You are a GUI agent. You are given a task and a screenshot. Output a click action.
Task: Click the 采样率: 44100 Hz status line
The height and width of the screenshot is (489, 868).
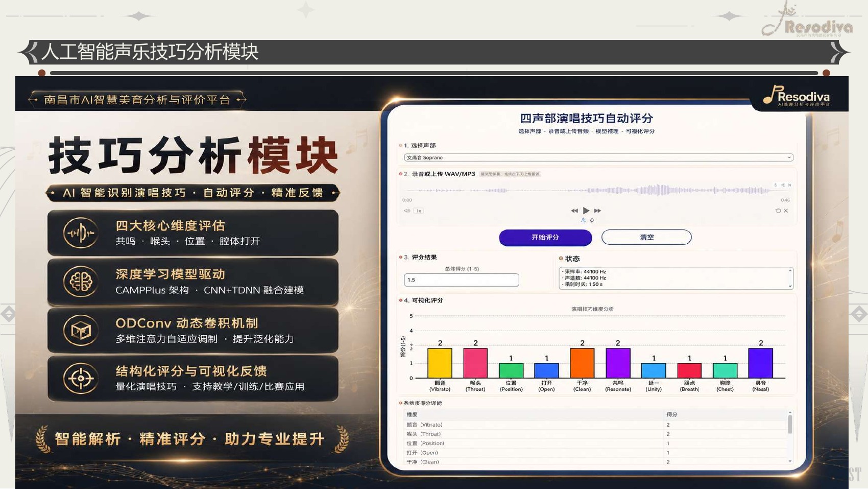point(584,272)
